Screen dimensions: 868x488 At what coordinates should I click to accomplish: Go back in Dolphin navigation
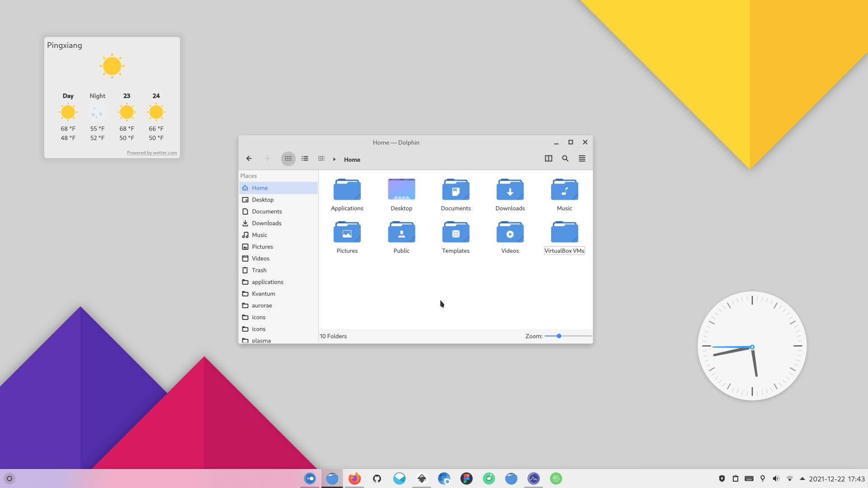pyautogui.click(x=249, y=159)
